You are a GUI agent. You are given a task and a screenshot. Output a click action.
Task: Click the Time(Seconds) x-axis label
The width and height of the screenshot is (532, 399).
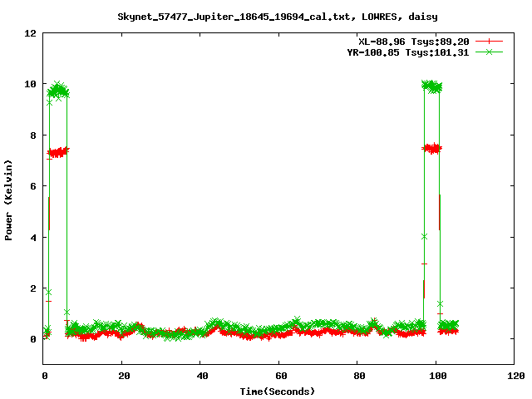pyautogui.click(x=277, y=392)
